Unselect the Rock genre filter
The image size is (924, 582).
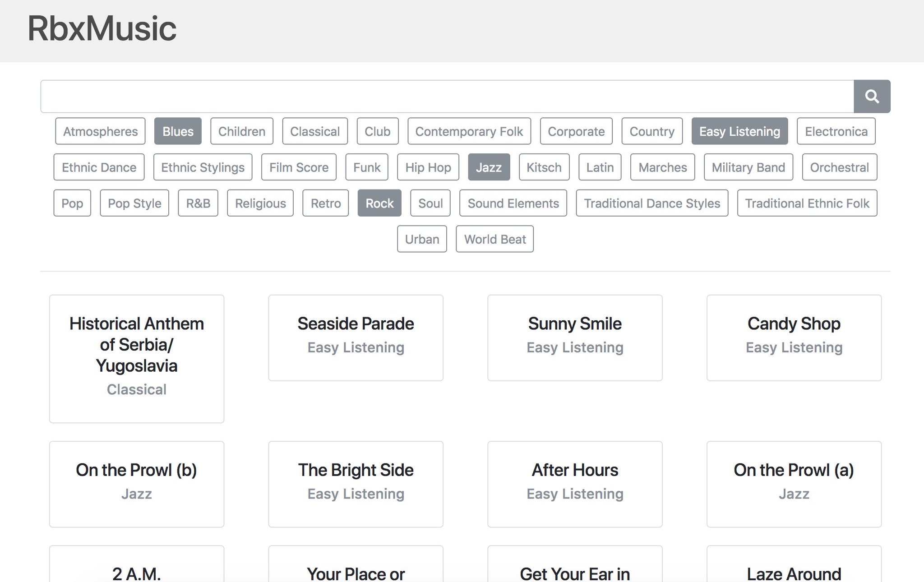coord(379,203)
